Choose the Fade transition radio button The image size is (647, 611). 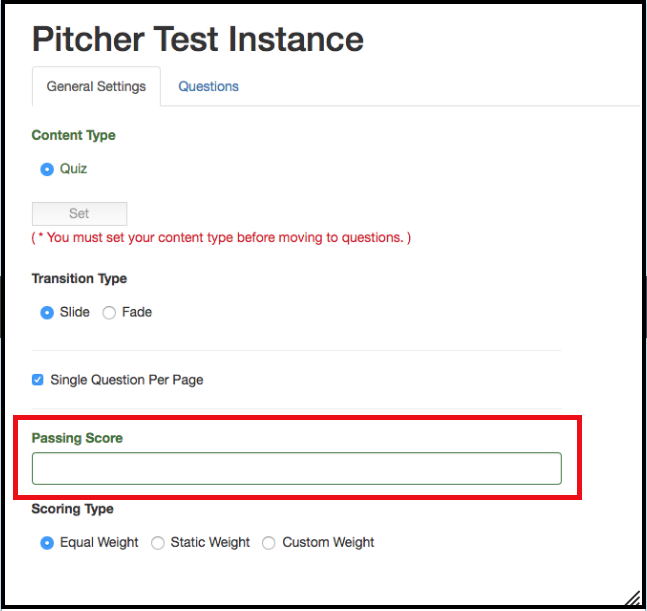coord(109,312)
